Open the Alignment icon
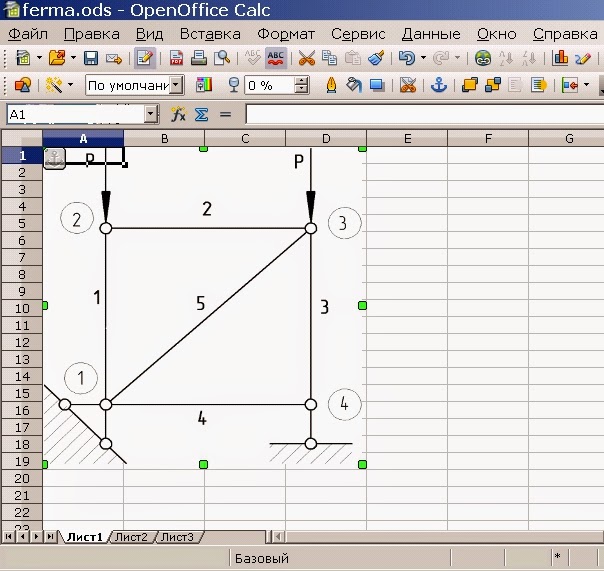 coord(569,85)
